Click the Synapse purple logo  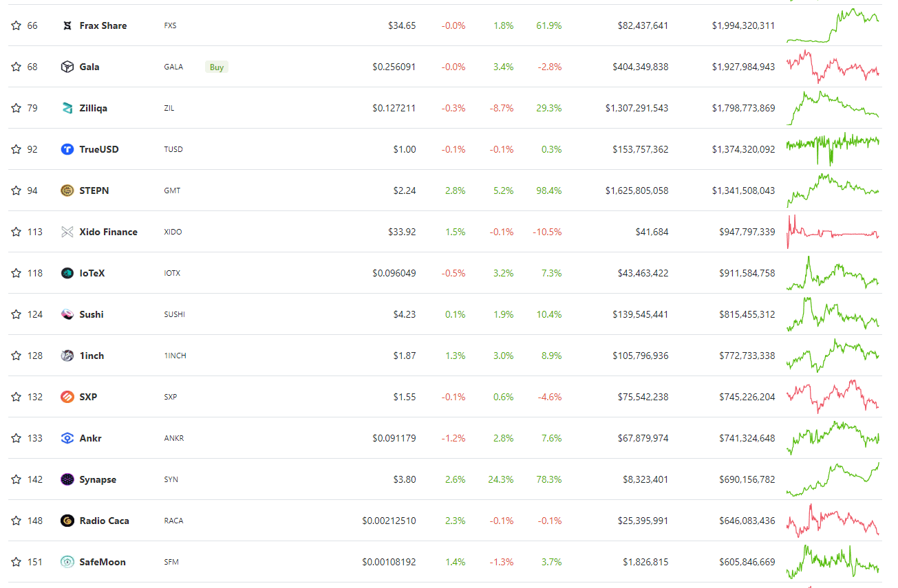[67, 479]
